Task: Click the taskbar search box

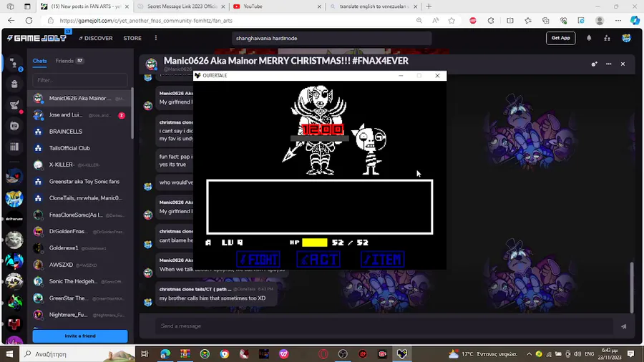Action: 77,354
